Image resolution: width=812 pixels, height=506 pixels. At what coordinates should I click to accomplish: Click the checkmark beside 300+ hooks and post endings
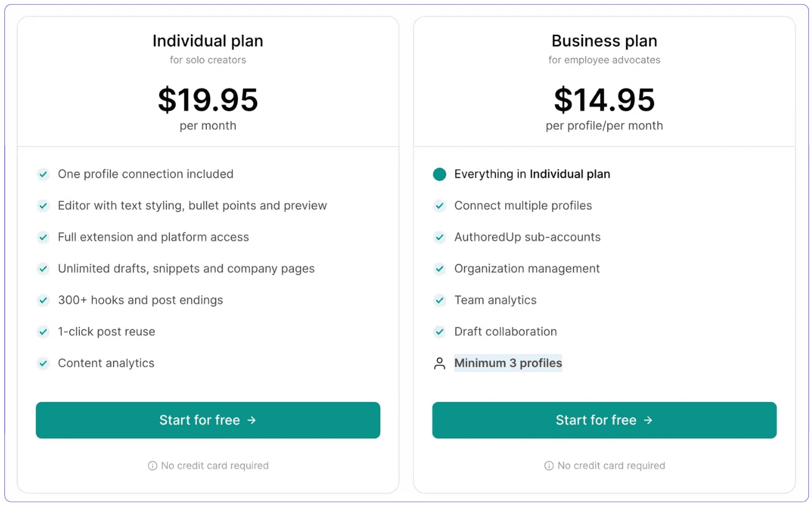(43, 300)
